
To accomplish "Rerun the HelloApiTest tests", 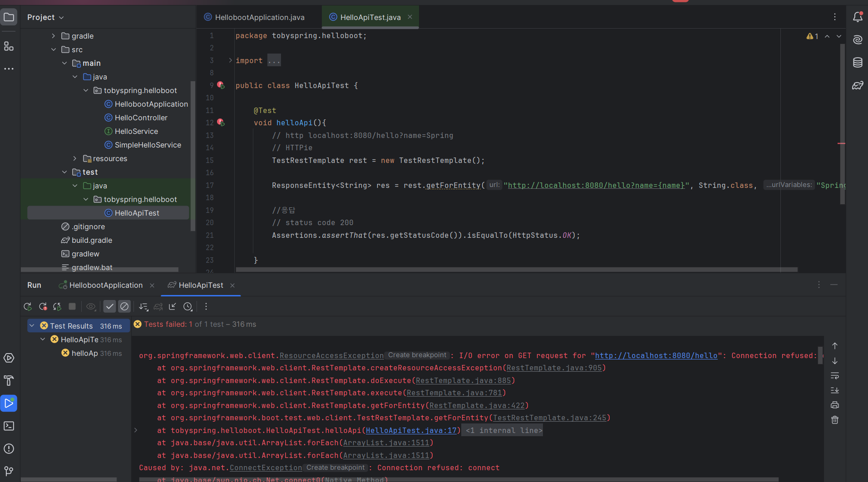I will pos(28,307).
